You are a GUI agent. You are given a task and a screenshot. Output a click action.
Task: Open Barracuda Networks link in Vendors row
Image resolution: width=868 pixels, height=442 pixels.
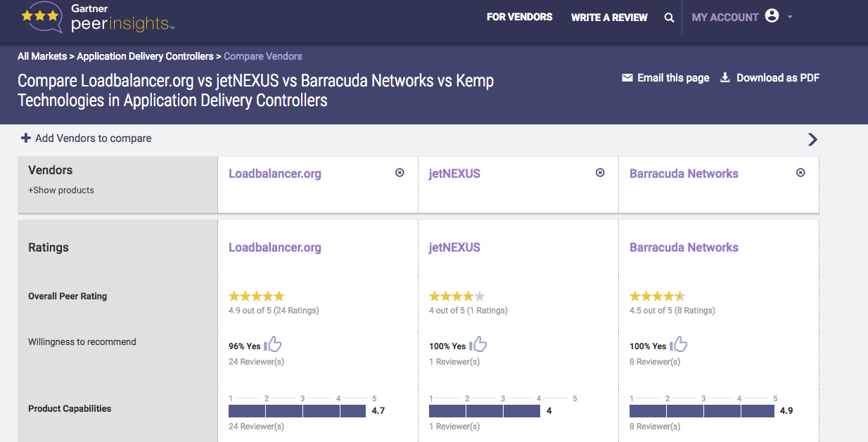coord(684,174)
